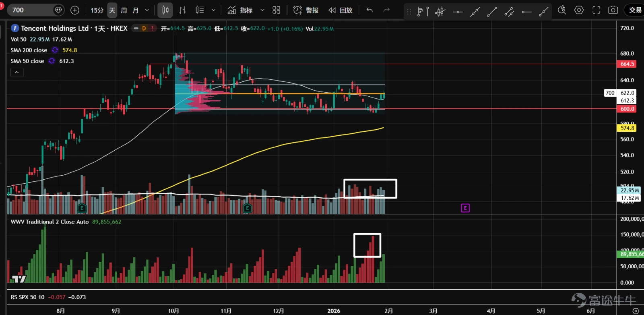This screenshot has height=315, width=644.
Task: Open time axis settings gear
Action: (636, 311)
